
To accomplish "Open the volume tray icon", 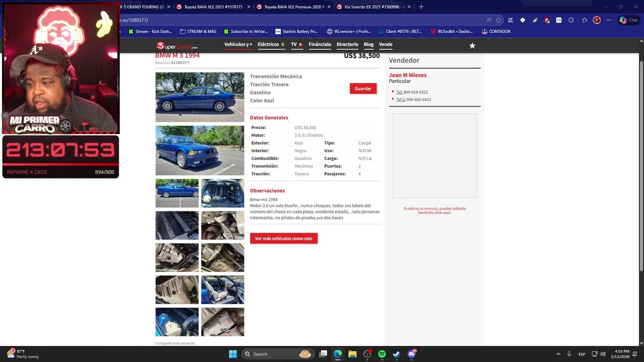I will (x=603, y=354).
